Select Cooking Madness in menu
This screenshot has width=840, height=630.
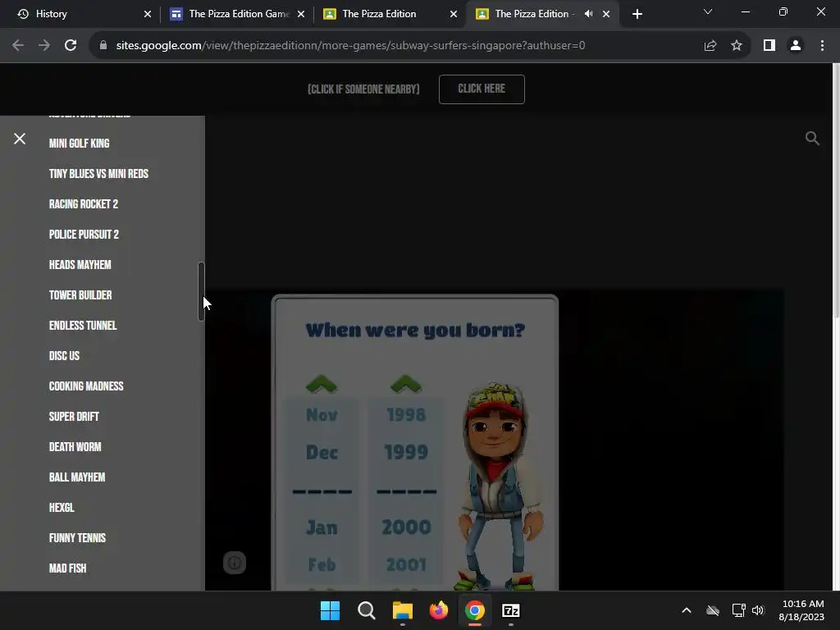[x=86, y=386]
